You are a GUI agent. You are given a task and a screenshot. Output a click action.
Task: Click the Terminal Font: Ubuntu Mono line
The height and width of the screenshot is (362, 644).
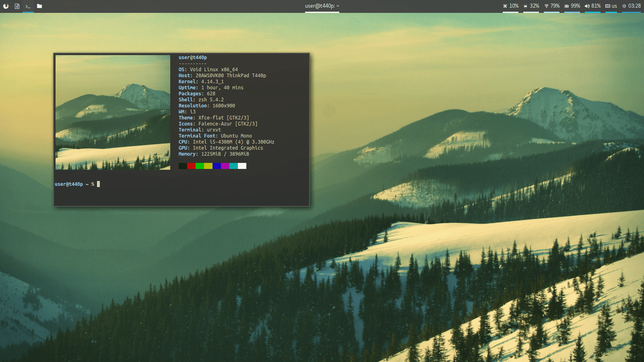(x=215, y=136)
